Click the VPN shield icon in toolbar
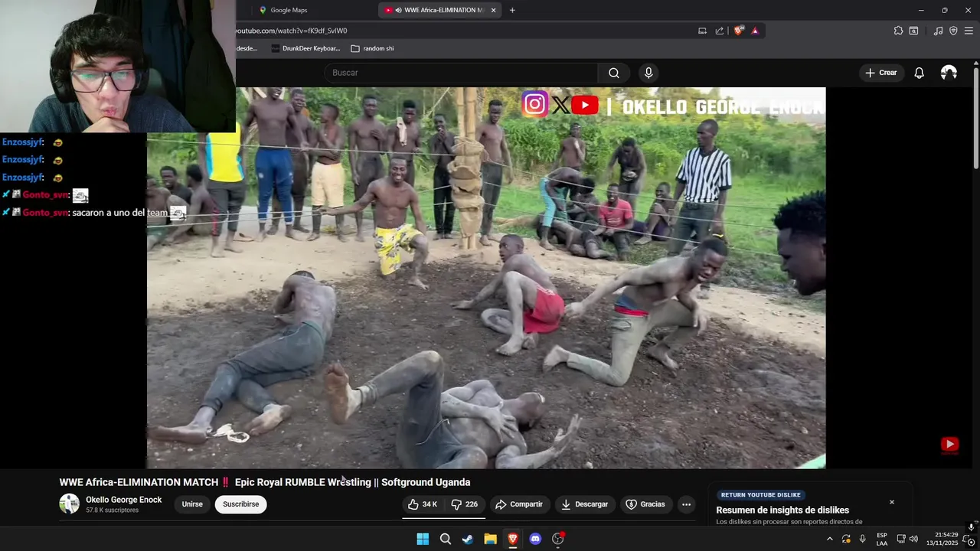Viewport: 980px width, 551px height. 953,31
